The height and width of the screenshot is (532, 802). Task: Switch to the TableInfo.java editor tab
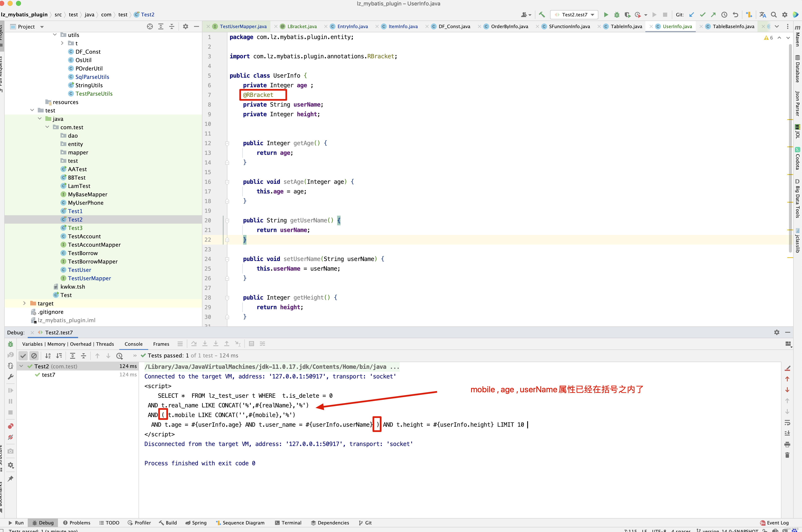click(x=626, y=26)
